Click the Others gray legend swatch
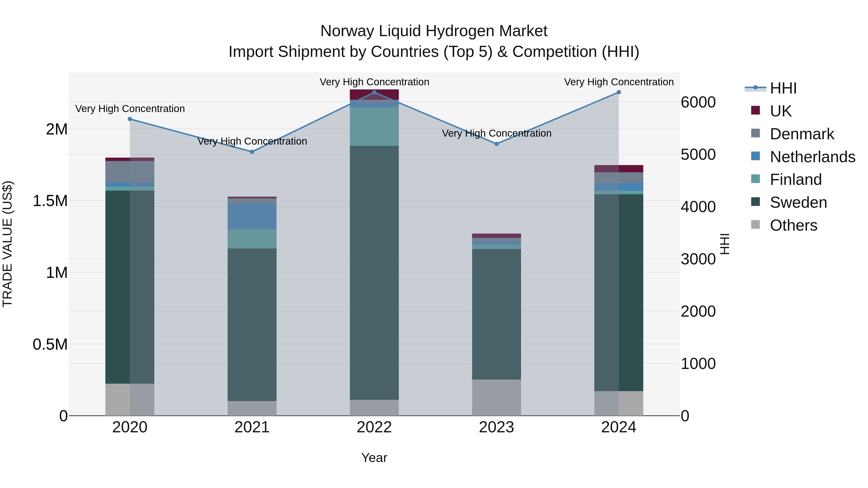The width and height of the screenshot is (868, 488). click(x=755, y=224)
